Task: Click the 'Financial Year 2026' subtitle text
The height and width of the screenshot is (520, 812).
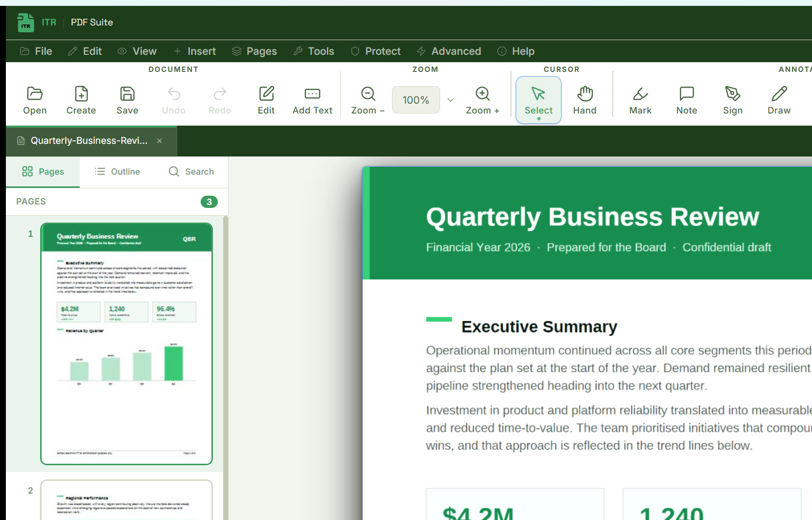Action: tap(478, 248)
